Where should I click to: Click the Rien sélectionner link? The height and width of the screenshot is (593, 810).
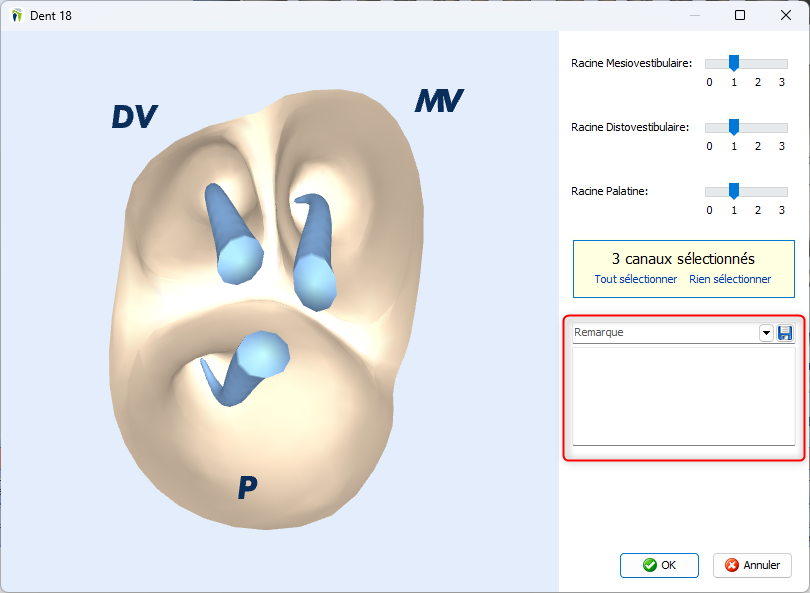tap(730, 280)
